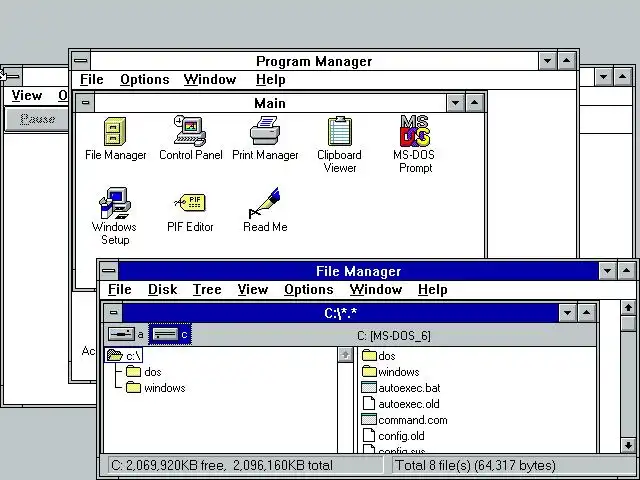640x480 pixels.
Task: Click File Manager scrollbar down arrow
Action: (628, 445)
